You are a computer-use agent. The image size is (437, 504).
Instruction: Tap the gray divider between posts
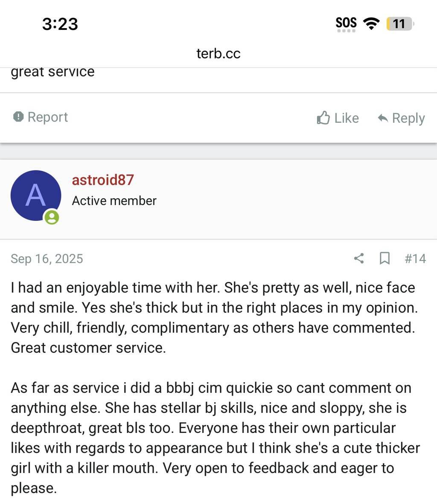click(x=218, y=151)
